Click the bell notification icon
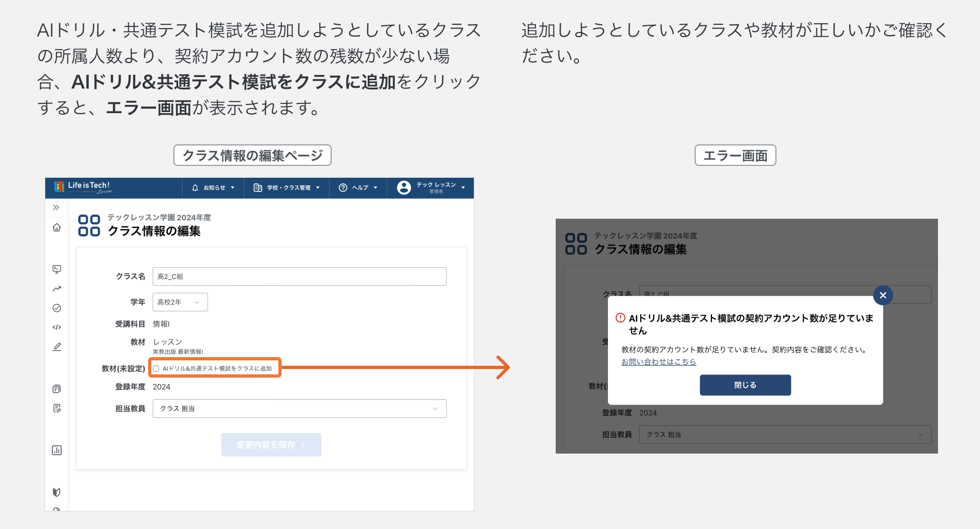Image resolution: width=980 pixels, height=529 pixels. pos(195,188)
